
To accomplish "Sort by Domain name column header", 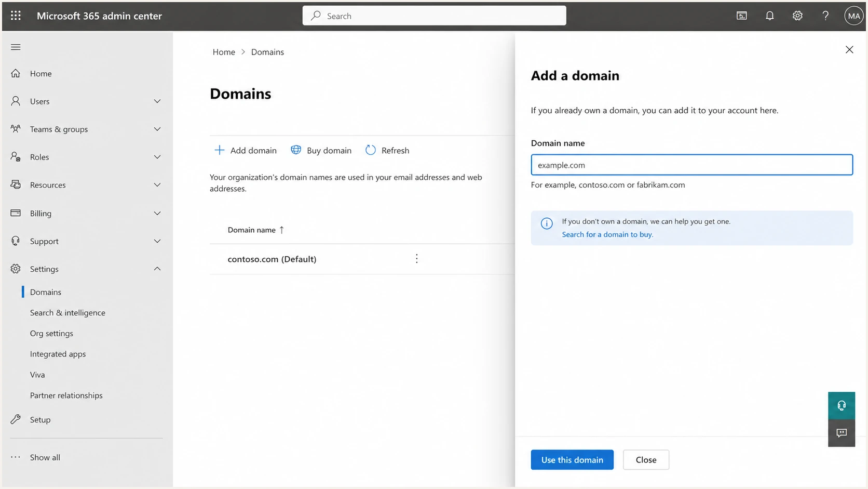I will (x=256, y=230).
